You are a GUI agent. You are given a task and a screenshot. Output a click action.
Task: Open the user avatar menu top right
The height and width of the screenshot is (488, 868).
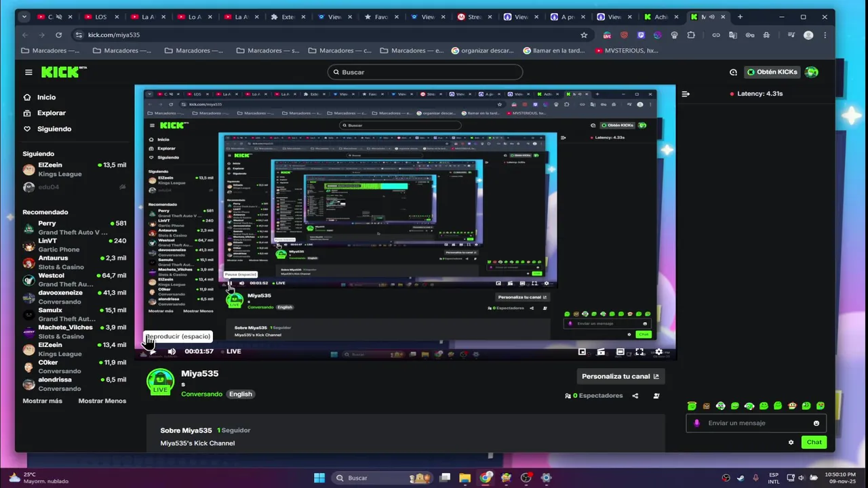pyautogui.click(x=812, y=72)
